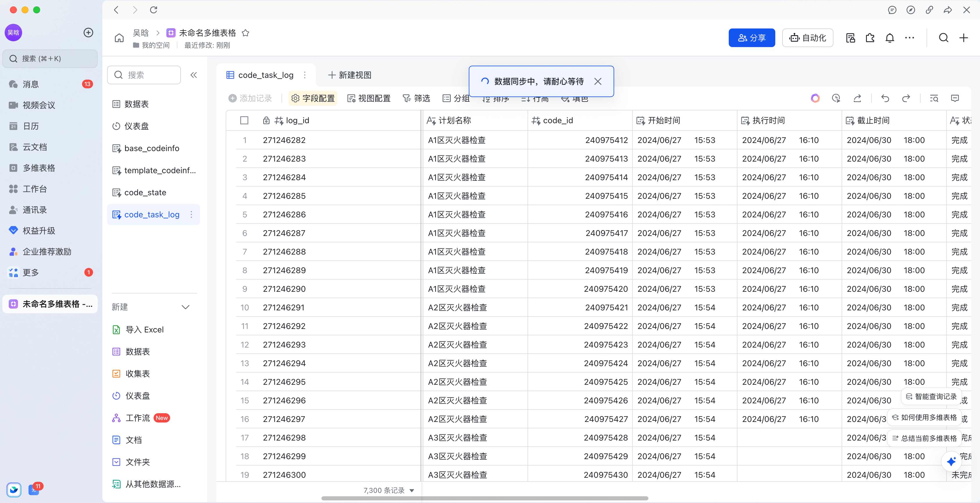Dismiss the data syncing notification
Screen dimensions: 980x503
click(x=598, y=81)
